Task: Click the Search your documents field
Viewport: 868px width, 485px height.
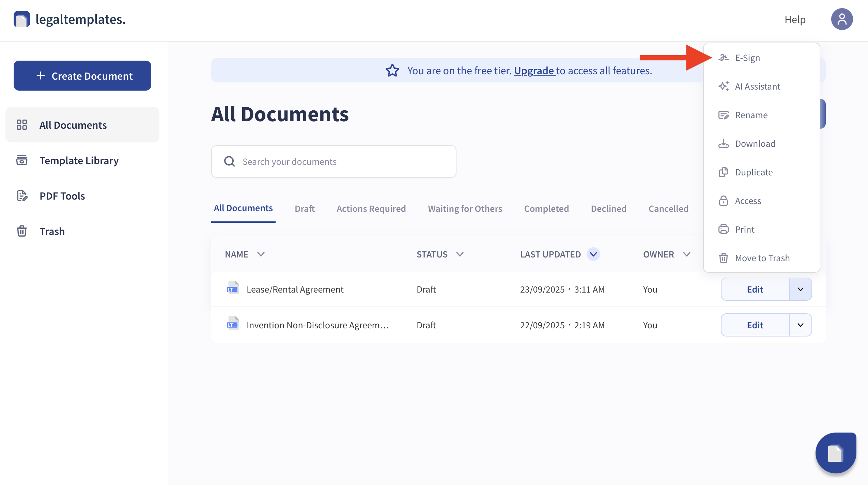Action: click(x=334, y=161)
